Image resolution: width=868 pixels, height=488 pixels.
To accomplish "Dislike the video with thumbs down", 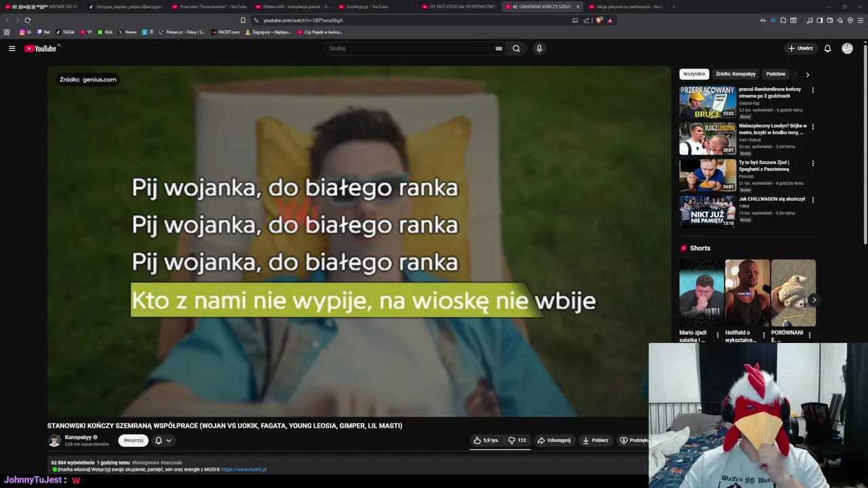I will (x=517, y=441).
